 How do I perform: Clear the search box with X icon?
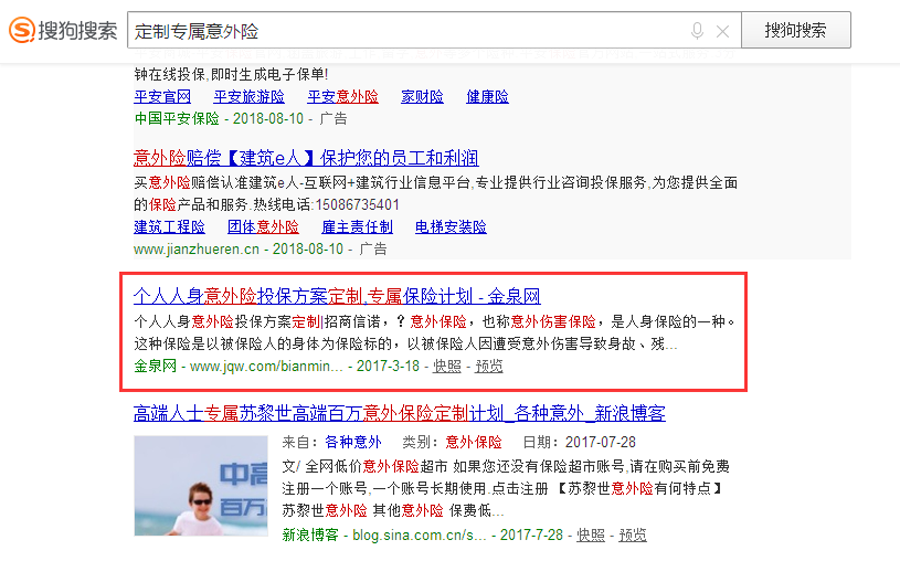pyautogui.click(x=723, y=32)
